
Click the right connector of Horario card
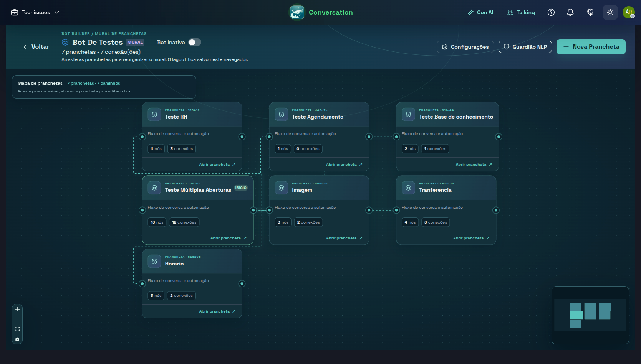pos(242,283)
